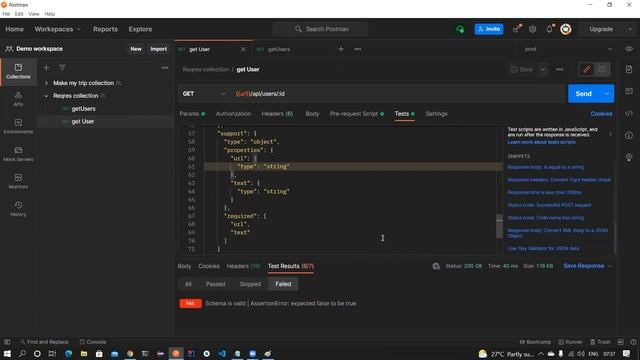Viewport: 640px width, 360px height.
Task: Switch to Headers request tab
Action: pos(277,114)
